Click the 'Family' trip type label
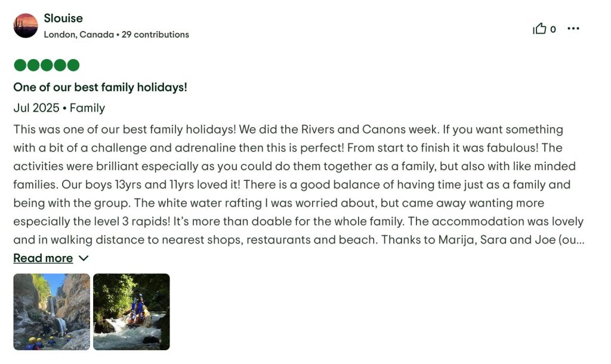The height and width of the screenshot is (364, 611). pos(87,108)
